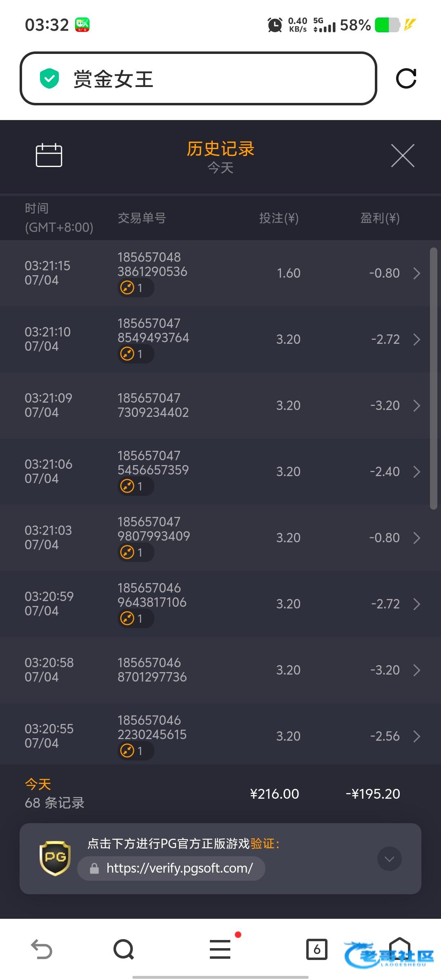Open the calendar date picker
441x980 pixels.
pos(49,155)
